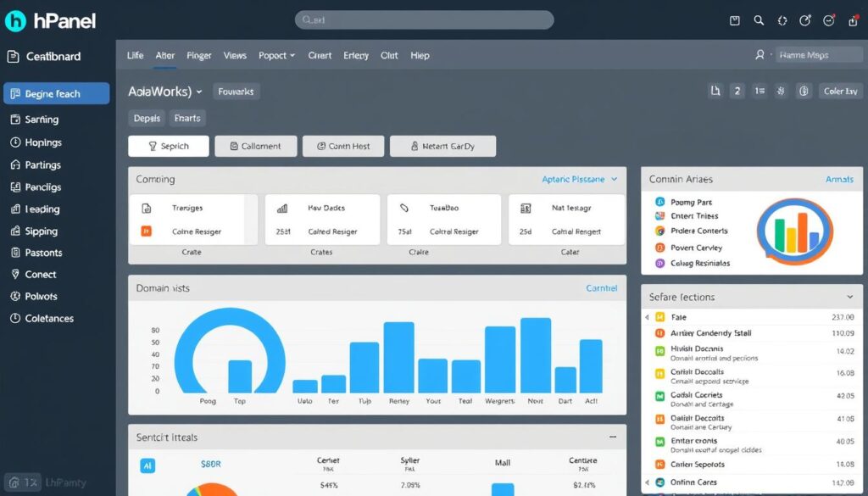Click the Callornent button
Viewport: 868px width, 496px height.
(255, 146)
